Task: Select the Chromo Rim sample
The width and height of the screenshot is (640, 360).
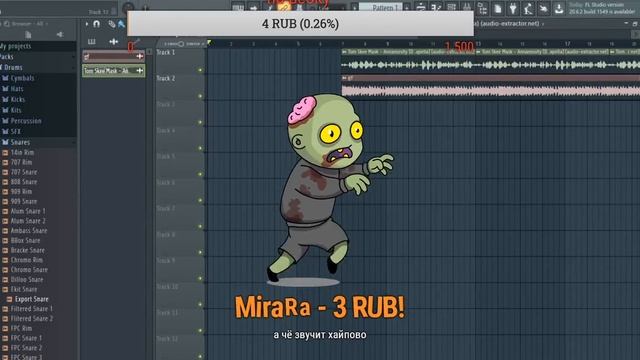Action: point(27,260)
